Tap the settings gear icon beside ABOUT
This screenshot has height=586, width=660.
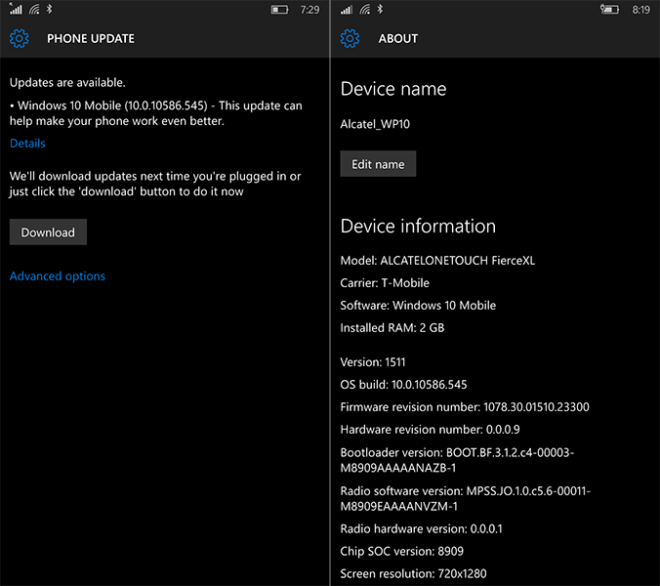350,38
